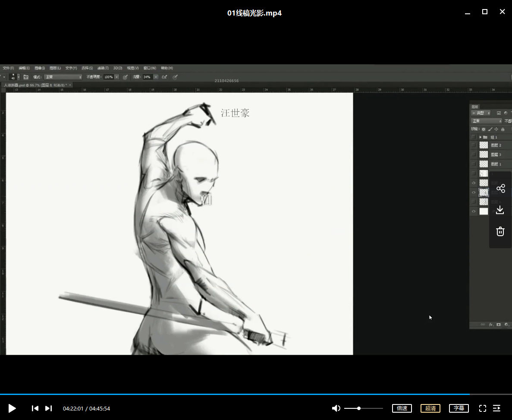512x420 pixels.
Task: Show layer 图层 3 via visibility box
Action: (474, 155)
